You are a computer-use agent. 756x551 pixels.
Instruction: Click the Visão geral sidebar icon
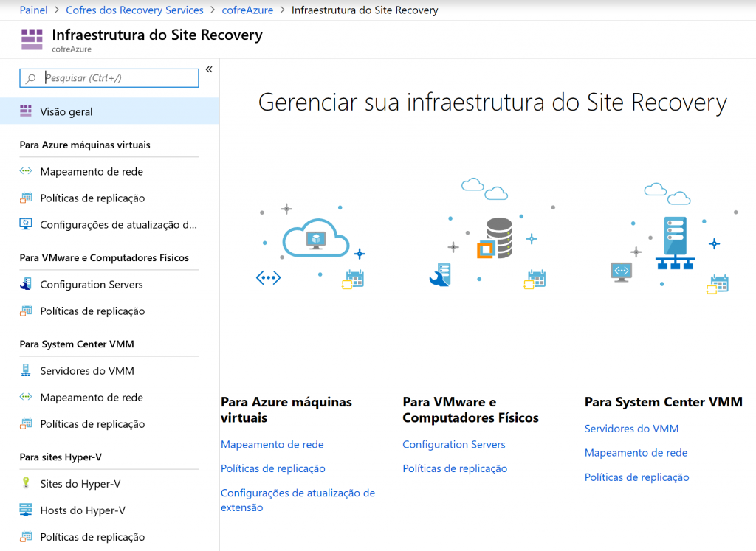coord(26,111)
